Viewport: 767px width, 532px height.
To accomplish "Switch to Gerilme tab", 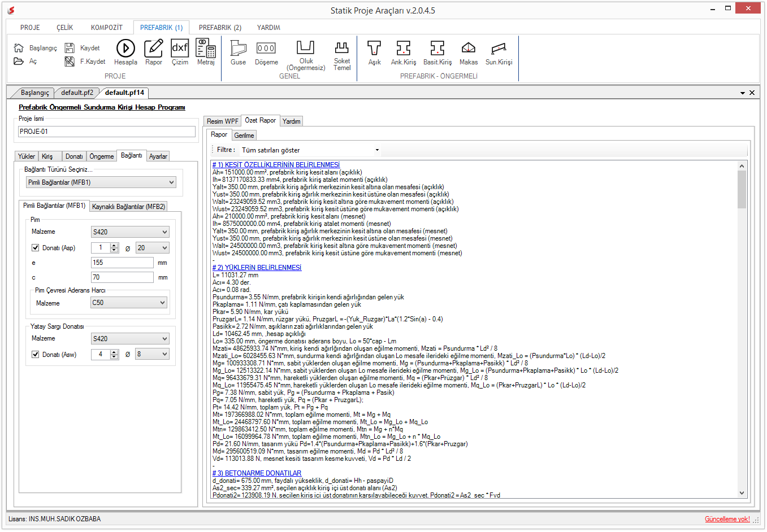I will coord(244,136).
